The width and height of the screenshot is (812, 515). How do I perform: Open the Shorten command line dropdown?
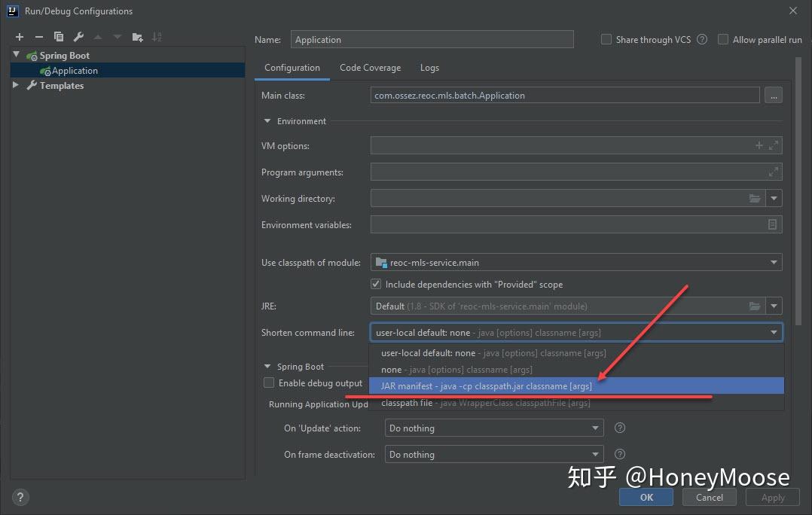[x=773, y=332]
